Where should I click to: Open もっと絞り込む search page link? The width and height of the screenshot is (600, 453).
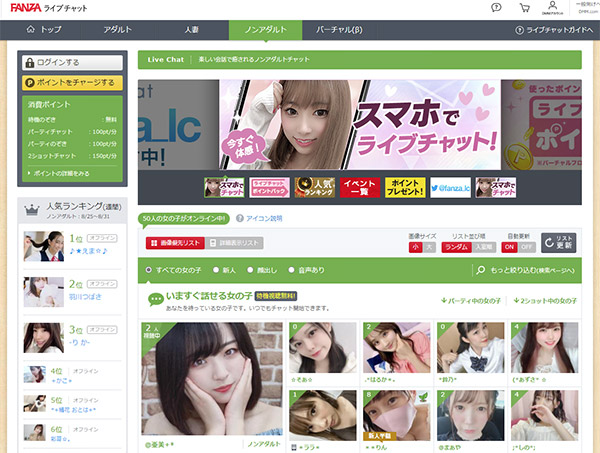(526, 270)
